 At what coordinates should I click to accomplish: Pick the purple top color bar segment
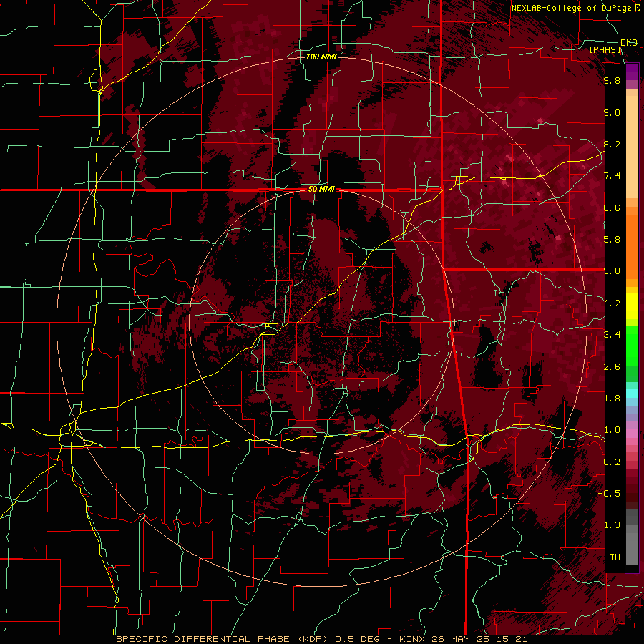(632, 72)
